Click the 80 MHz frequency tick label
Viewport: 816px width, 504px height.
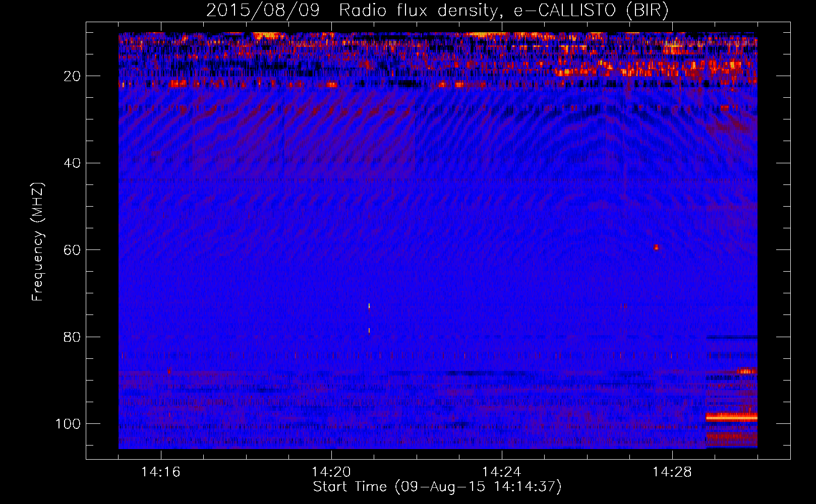coord(72,337)
